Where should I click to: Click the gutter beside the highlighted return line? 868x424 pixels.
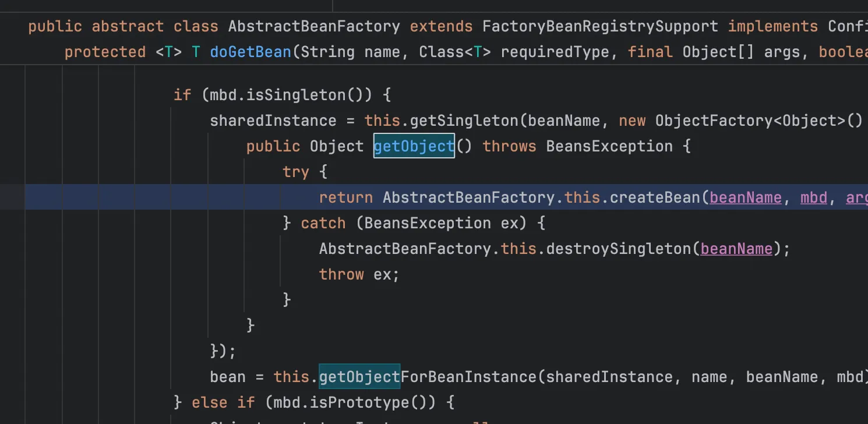click(12, 197)
